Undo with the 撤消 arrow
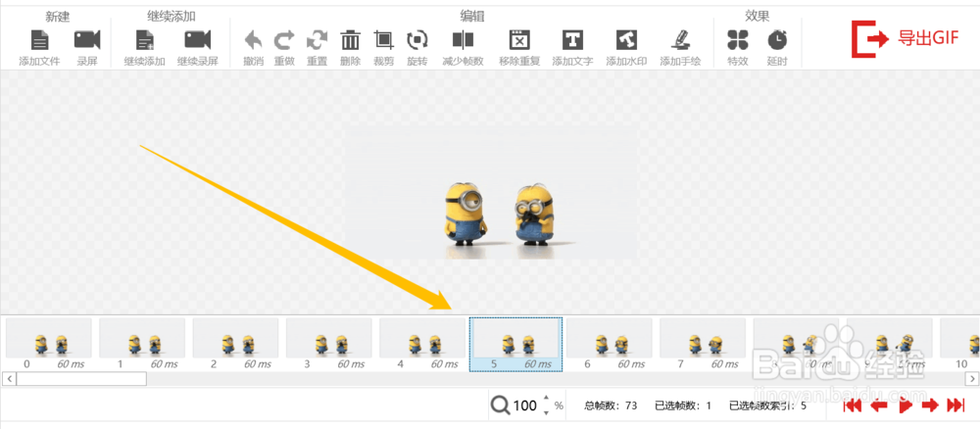The image size is (980, 429). (x=253, y=40)
